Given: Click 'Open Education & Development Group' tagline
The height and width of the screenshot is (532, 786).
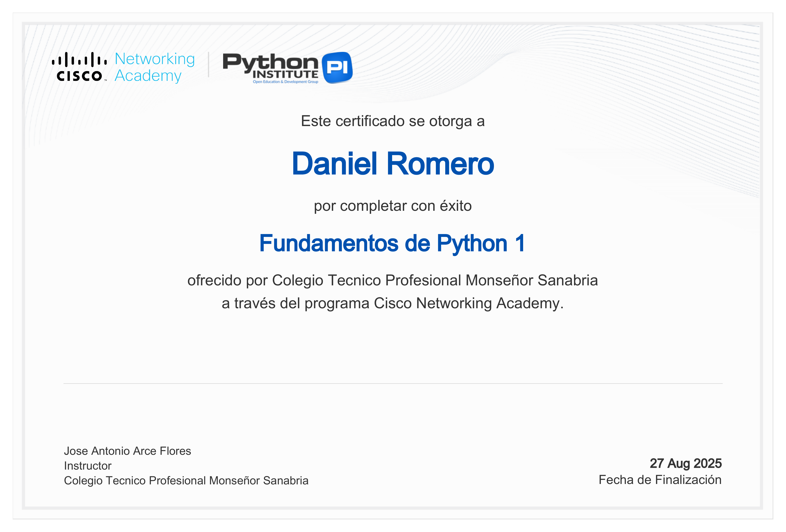Looking at the screenshot, I should [x=285, y=82].
